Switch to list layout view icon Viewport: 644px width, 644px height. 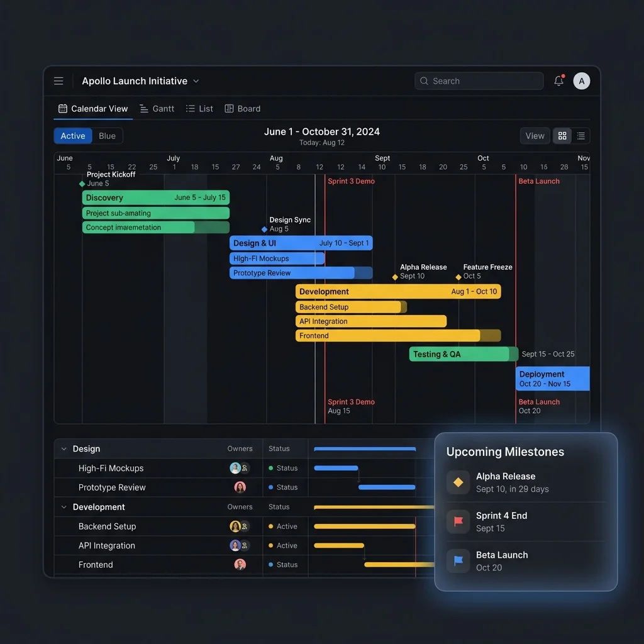tap(580, 136)
